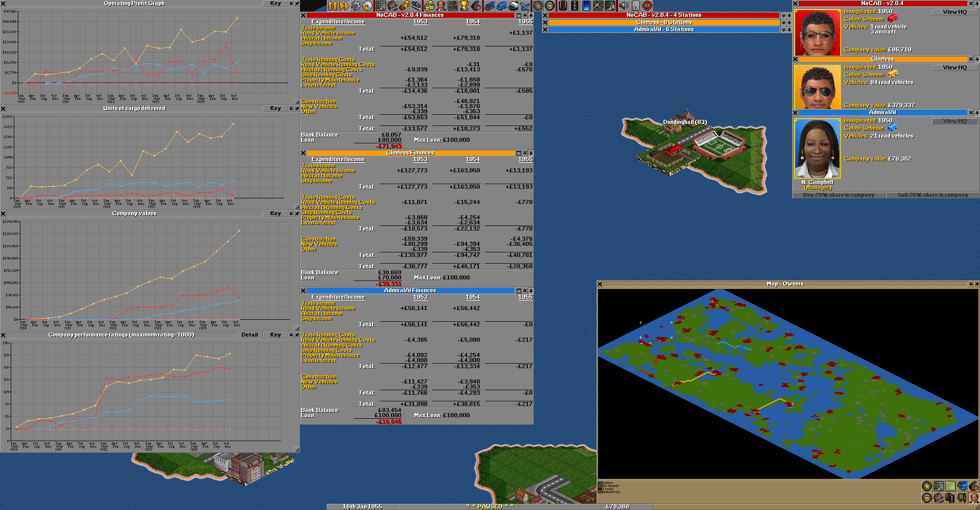The width and height of the screenshot is (980, 510).
Task: Toggle fast forward in the toolbar
Action: (x=345, y=6)
